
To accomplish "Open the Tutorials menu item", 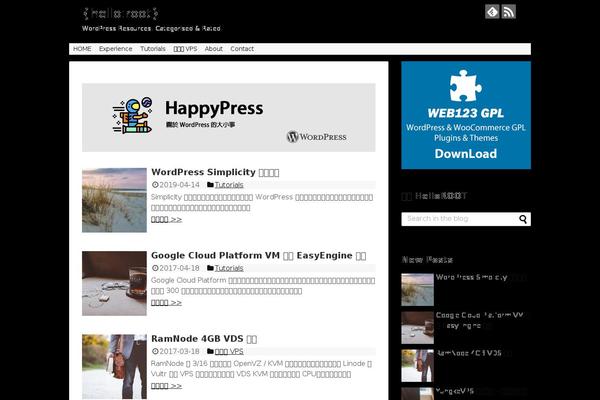I will pos(153,49).
